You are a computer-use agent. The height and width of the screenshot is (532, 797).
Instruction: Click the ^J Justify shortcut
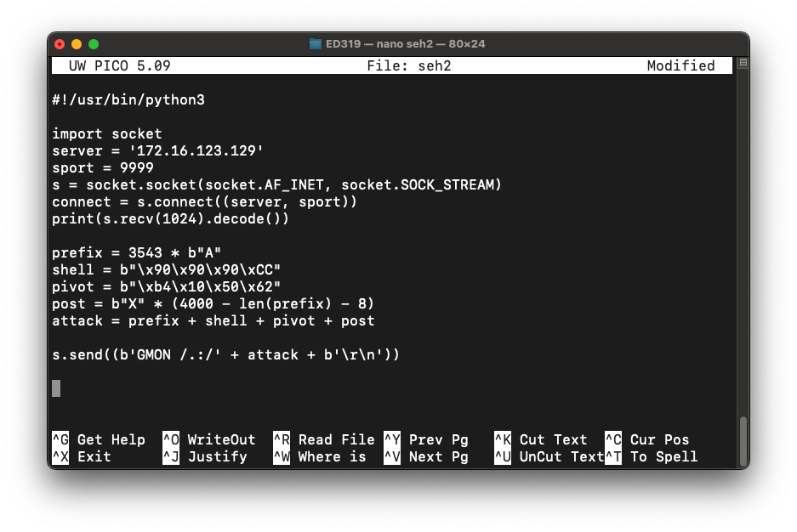click(205, 457)
